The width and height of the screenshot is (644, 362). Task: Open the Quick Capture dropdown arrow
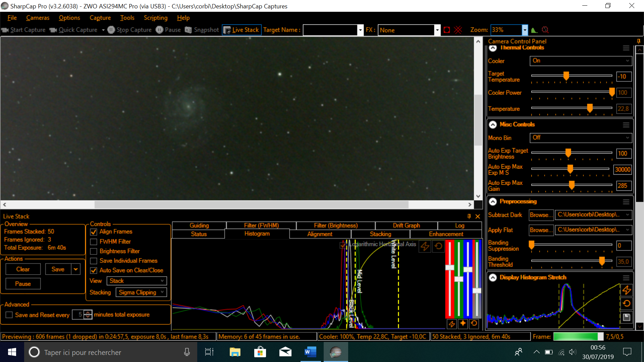tap(103, 30)
